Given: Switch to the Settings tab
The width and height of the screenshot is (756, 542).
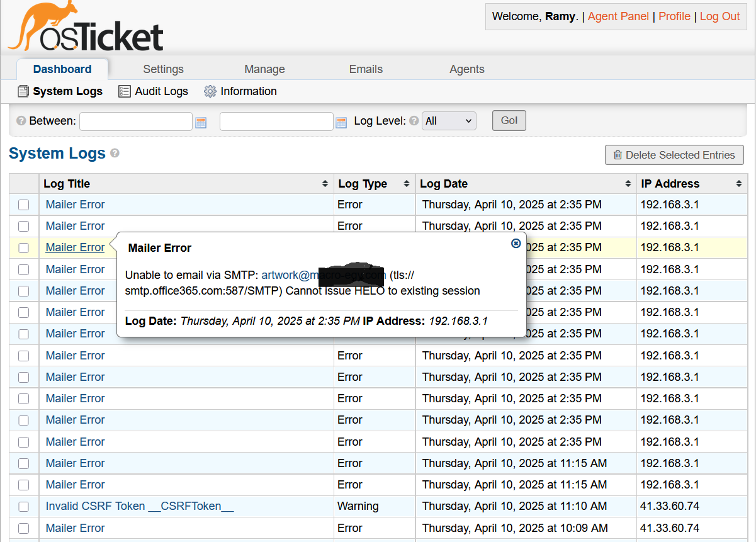Looking at the screenshot, I should (x=163, y=69).
